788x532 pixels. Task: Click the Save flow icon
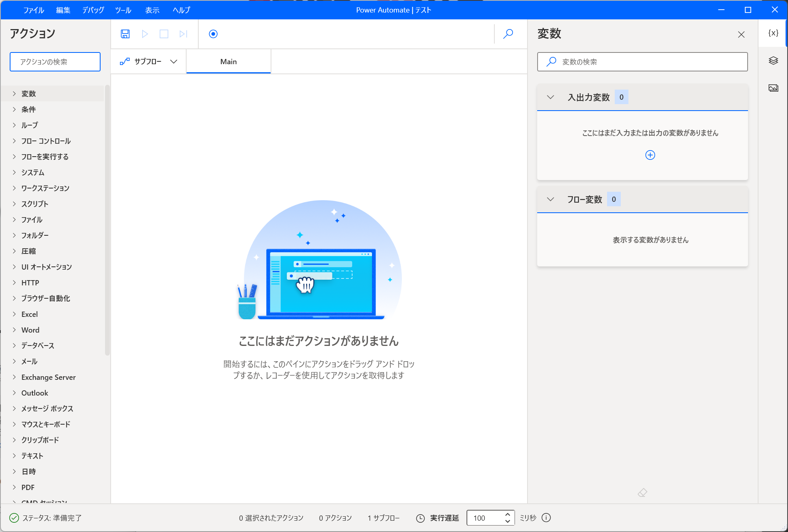(x=125, y=34)
